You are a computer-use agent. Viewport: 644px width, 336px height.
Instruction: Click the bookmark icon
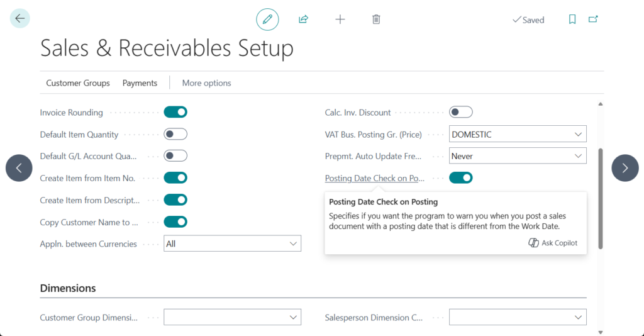(572, 20)
